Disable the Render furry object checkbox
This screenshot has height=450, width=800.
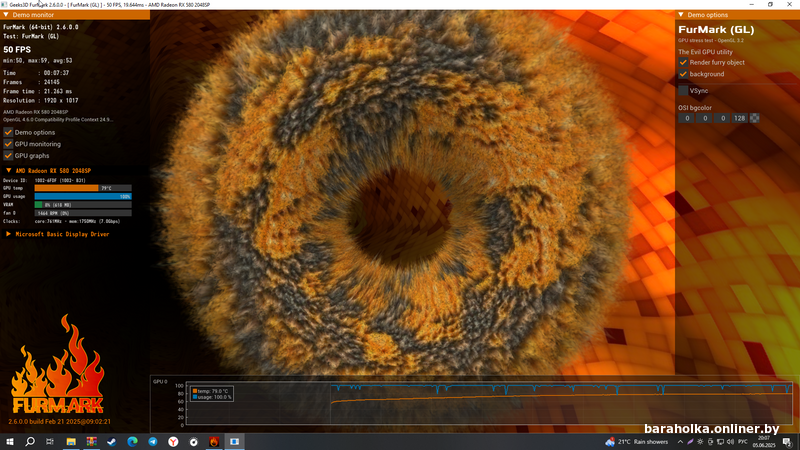[x=683, y=62]
